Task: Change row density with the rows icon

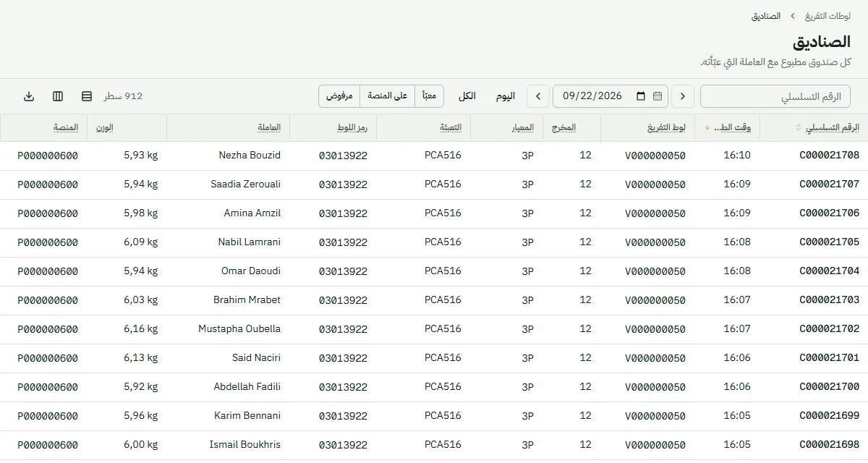Action: pos(87,96)
